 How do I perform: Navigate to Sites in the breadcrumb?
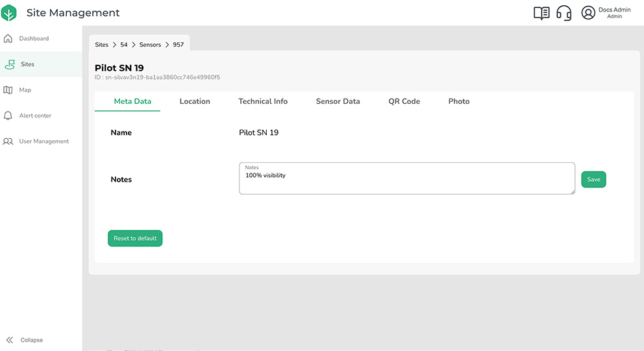[101, 45]
